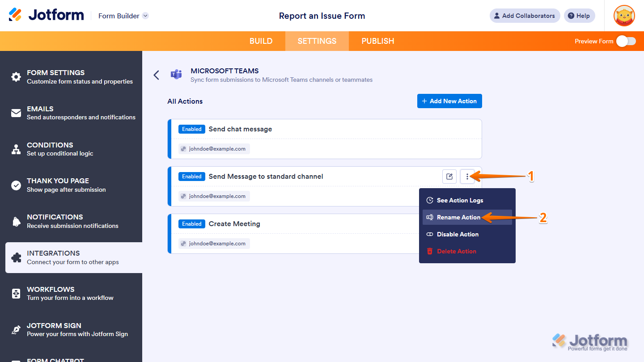Open Conditions from the sidebar icon

(x=16, y=149)
